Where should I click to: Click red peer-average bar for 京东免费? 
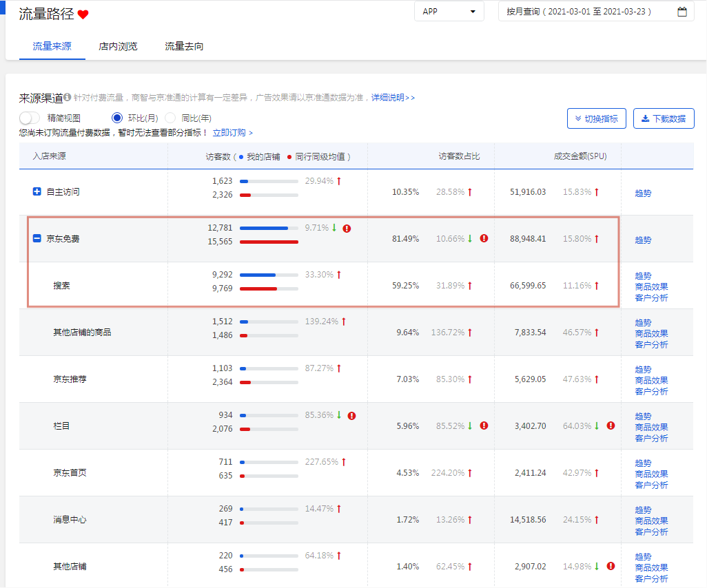(269, 242)
